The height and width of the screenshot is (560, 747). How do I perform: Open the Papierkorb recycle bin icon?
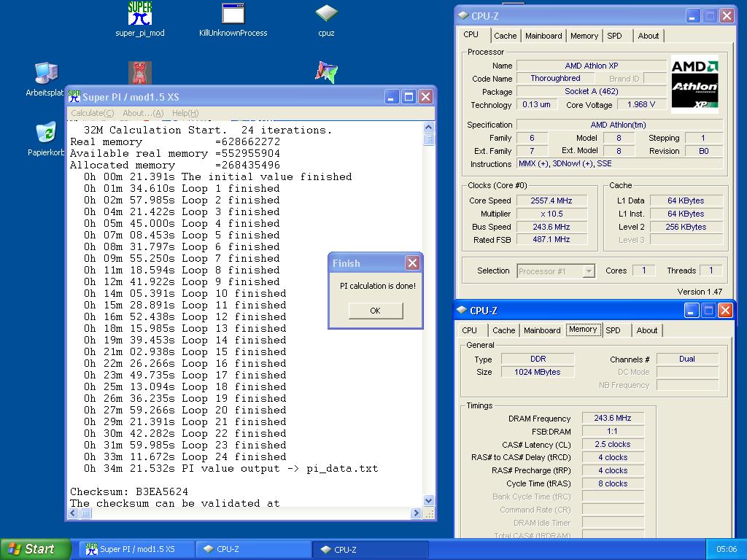46,139
